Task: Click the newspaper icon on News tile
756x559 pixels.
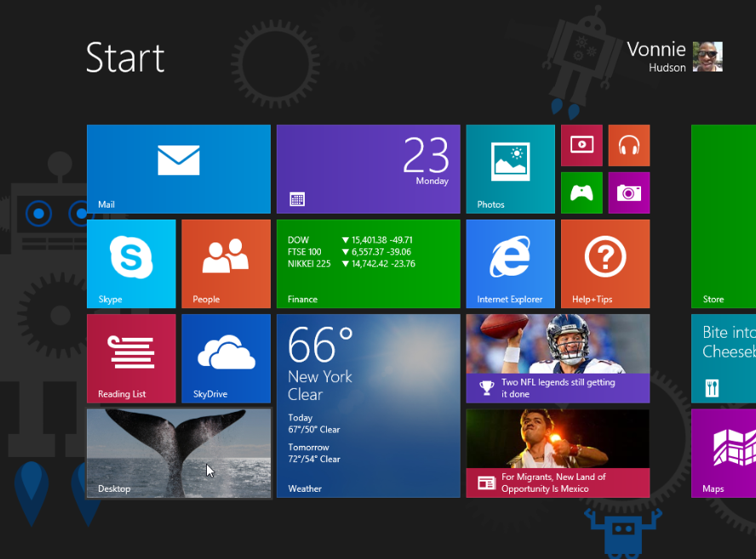Action: [x=486, y=482]
